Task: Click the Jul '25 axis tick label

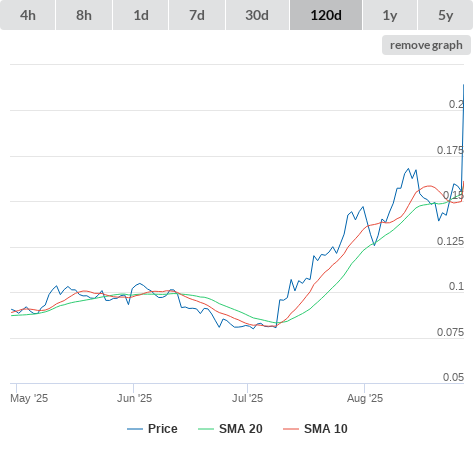Action: (248, 398)
